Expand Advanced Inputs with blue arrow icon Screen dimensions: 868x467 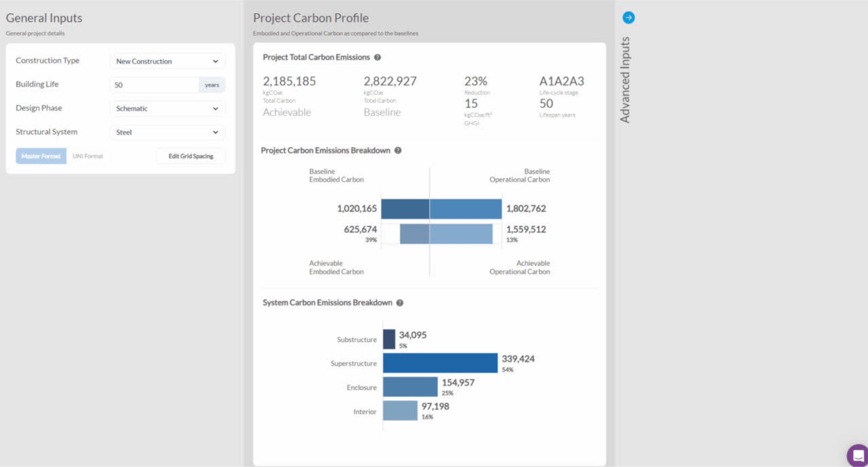628,18
